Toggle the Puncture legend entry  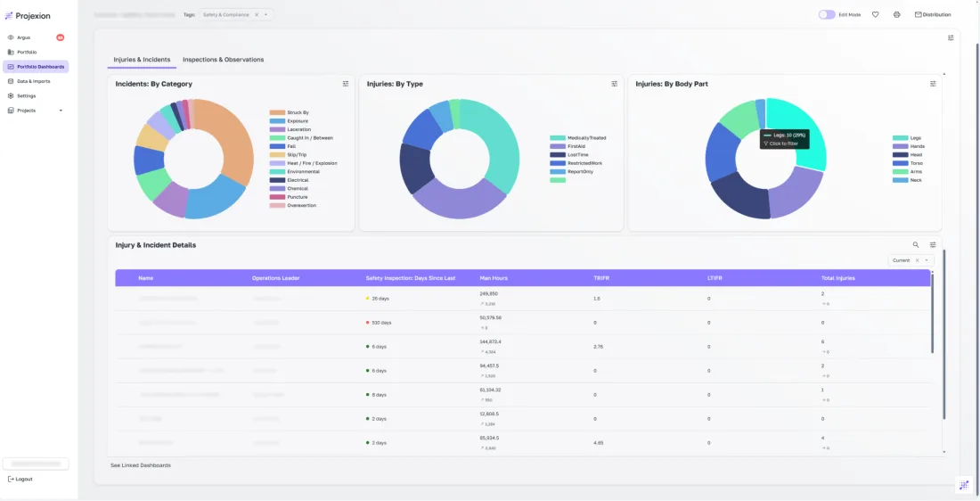[x=288, y=197]
